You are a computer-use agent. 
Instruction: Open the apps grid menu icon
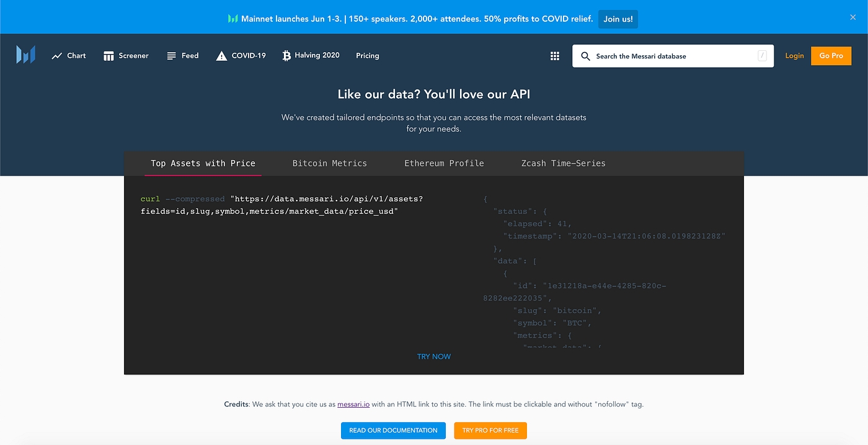click(x=555, y=56)
